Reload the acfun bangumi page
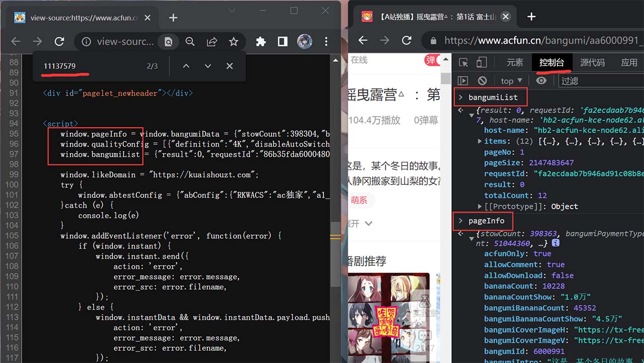The height and width of the screenshot is (363, 644). [407, 41]
